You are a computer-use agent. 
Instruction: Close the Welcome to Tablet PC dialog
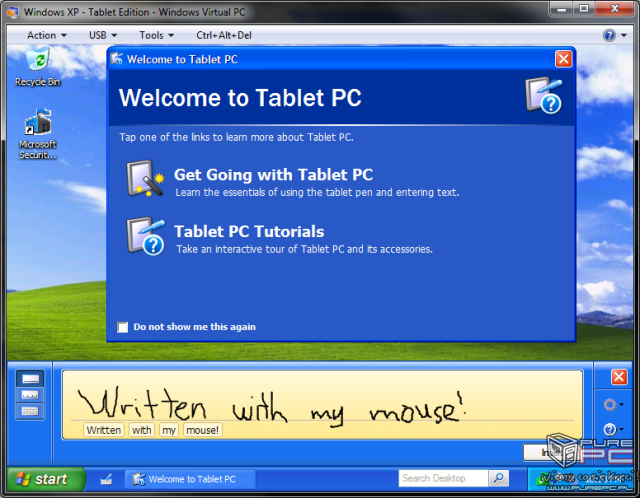[x=563, y=59]
